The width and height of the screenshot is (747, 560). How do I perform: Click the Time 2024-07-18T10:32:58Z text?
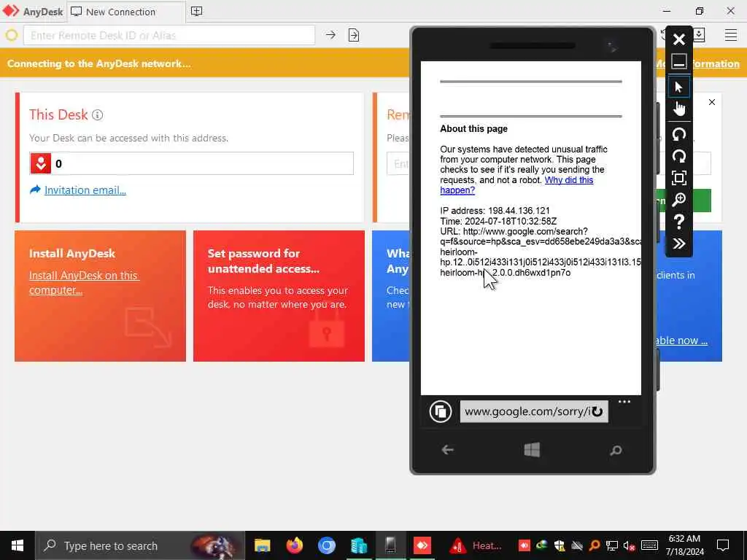pos(498,221)
